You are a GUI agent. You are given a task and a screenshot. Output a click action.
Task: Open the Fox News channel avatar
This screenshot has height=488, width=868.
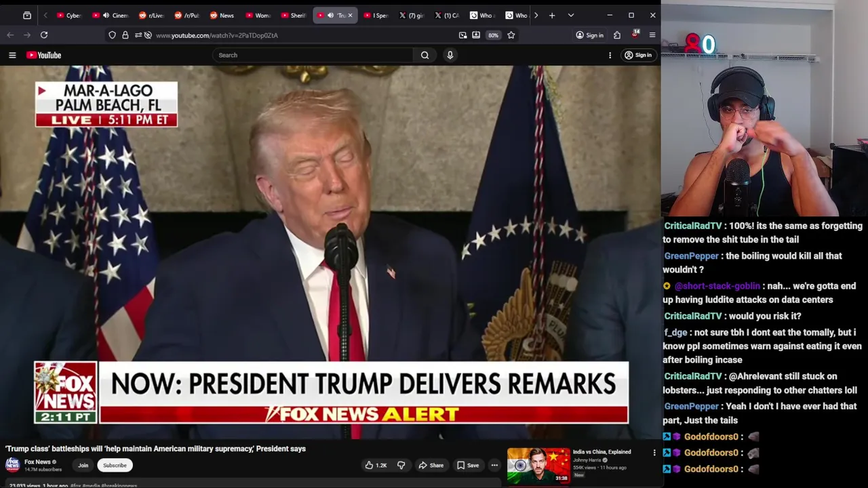pyautogui.click(x=12, y=465)
